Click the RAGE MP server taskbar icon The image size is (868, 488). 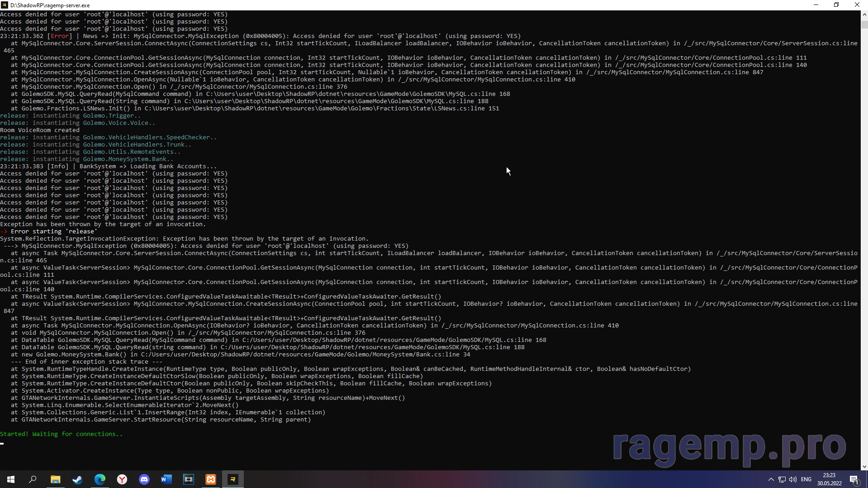point(233,479)
